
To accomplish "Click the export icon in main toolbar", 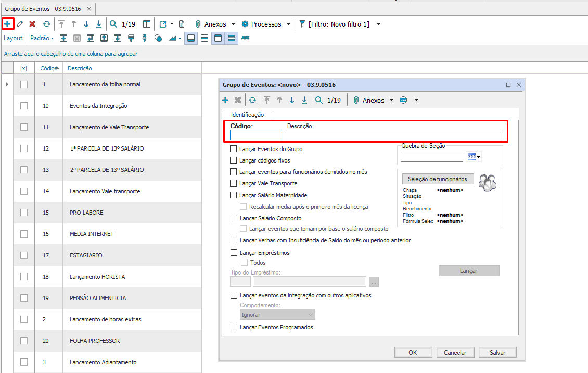I will 163,24.
